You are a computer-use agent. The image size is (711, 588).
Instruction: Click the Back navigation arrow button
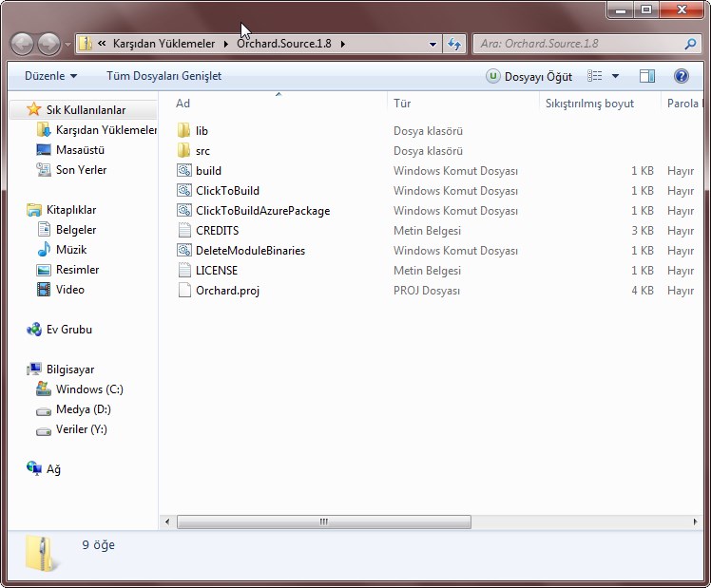pyautogui.click(x=23, y=44)
